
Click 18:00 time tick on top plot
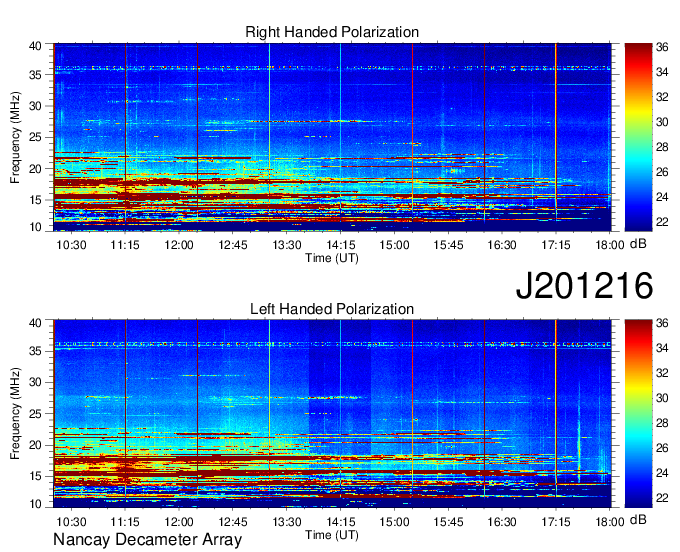(610, 245)
